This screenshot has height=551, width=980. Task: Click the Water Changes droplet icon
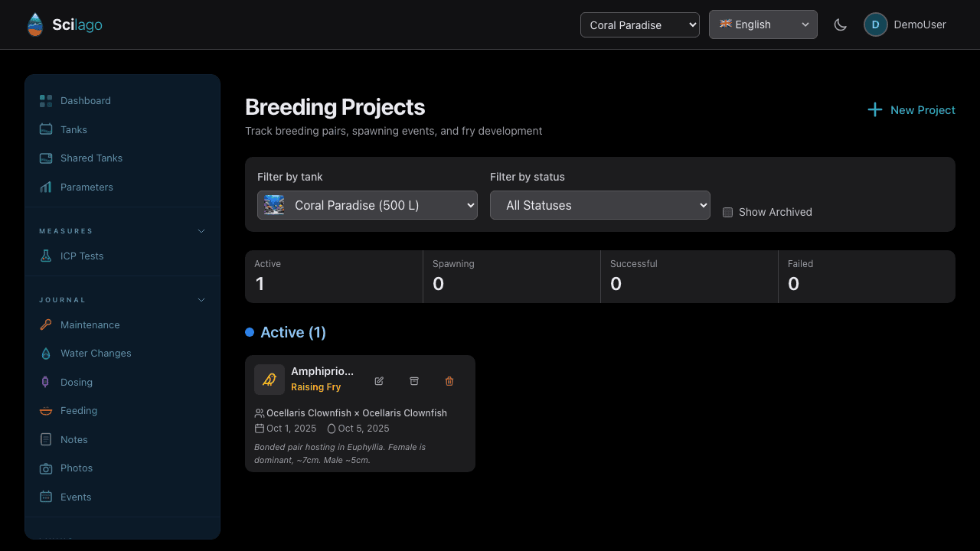click(x=46, y=354)
